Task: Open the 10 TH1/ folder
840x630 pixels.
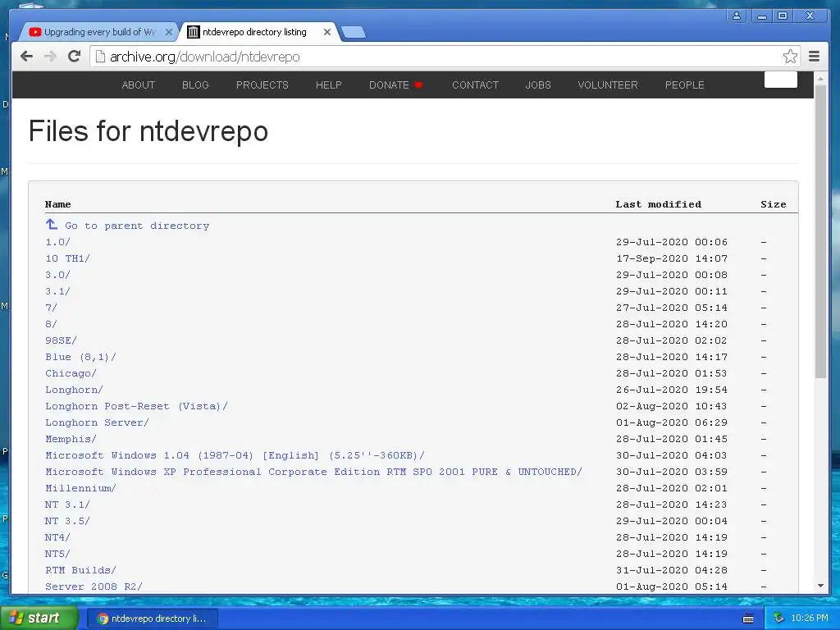Action: pos(67,258)
